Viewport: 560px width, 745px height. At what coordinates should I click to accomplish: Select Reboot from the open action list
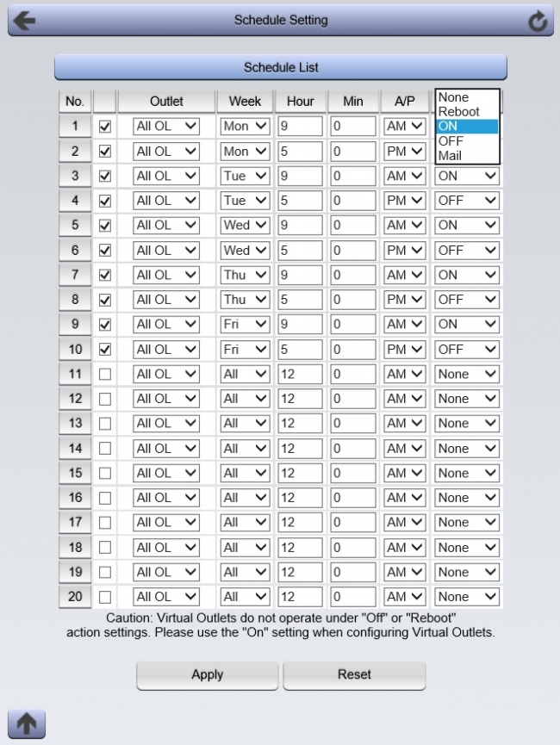459,112
